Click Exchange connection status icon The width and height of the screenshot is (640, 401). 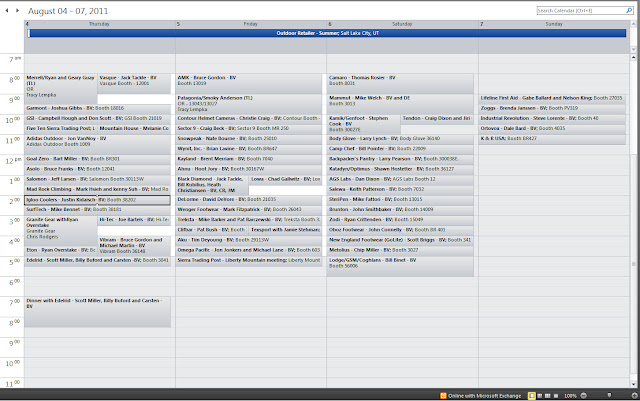(443, 396)
